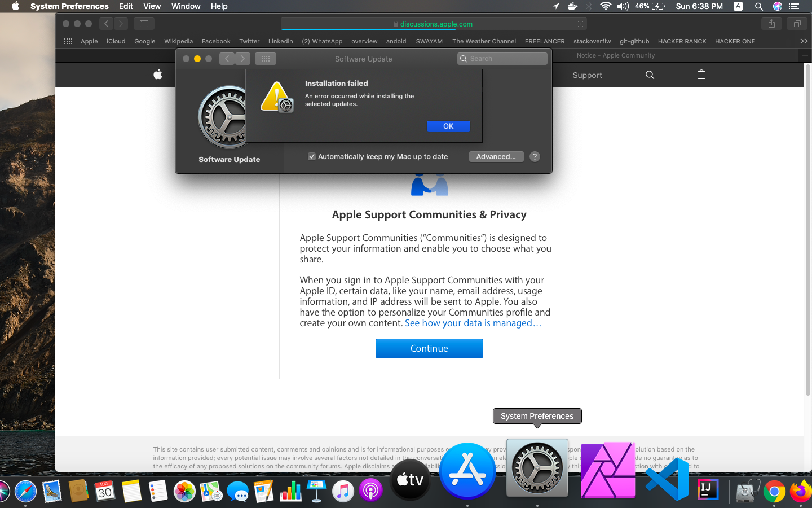Open the volume control in menu bar
This screenshot has width=812, height=508.
coord(623,6)
